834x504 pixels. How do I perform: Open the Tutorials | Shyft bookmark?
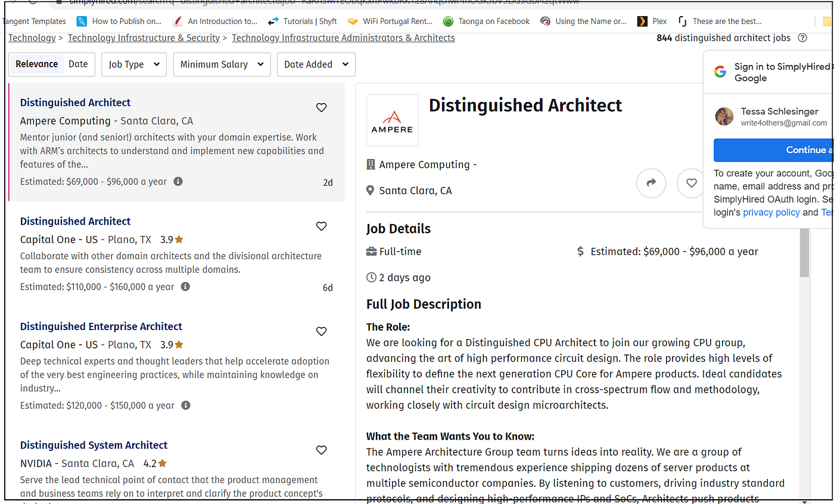[302, 21]
